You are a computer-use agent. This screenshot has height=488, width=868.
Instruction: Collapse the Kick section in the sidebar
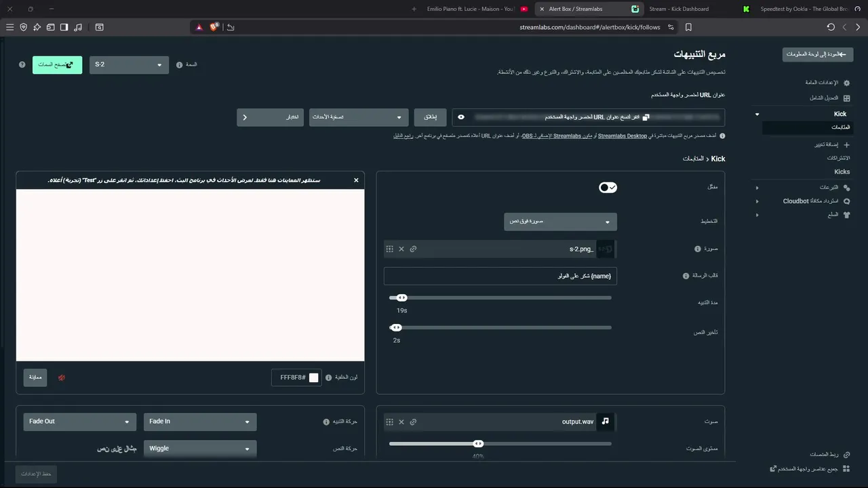[757, 114]
